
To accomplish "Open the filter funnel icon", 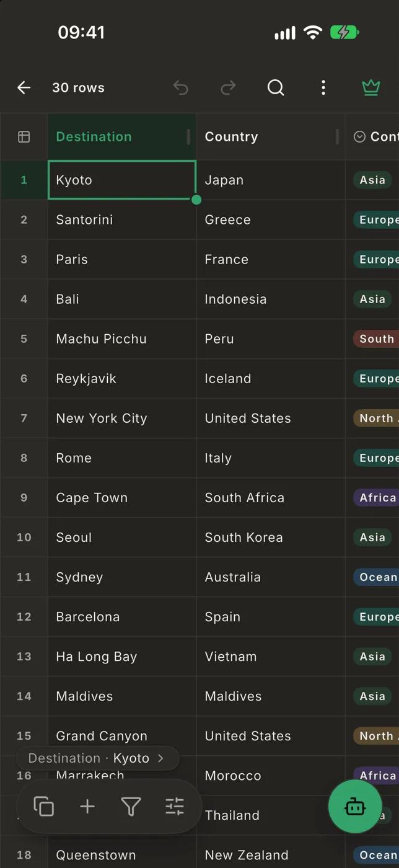I will [x=131, y=807].
